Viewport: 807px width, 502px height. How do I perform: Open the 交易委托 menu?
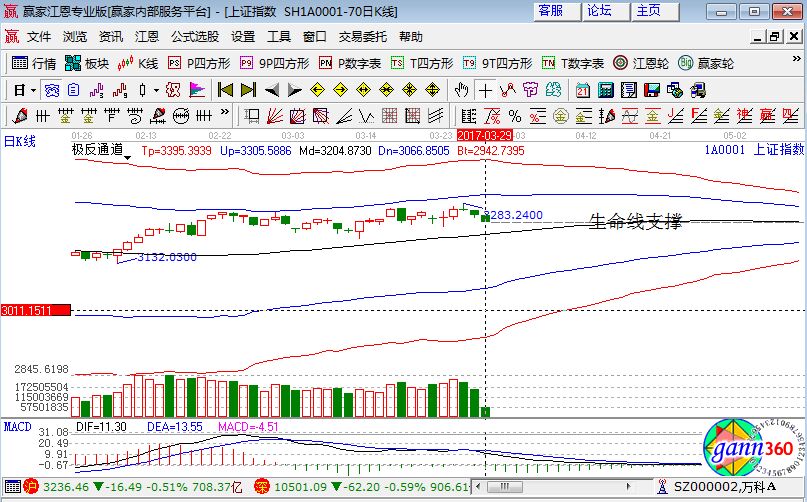tap(362, 36)
